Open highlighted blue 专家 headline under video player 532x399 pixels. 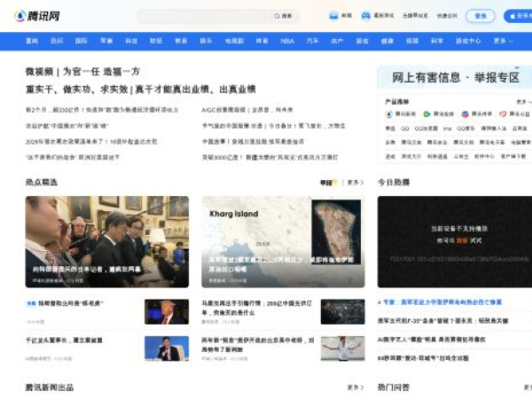pos(440,302)
